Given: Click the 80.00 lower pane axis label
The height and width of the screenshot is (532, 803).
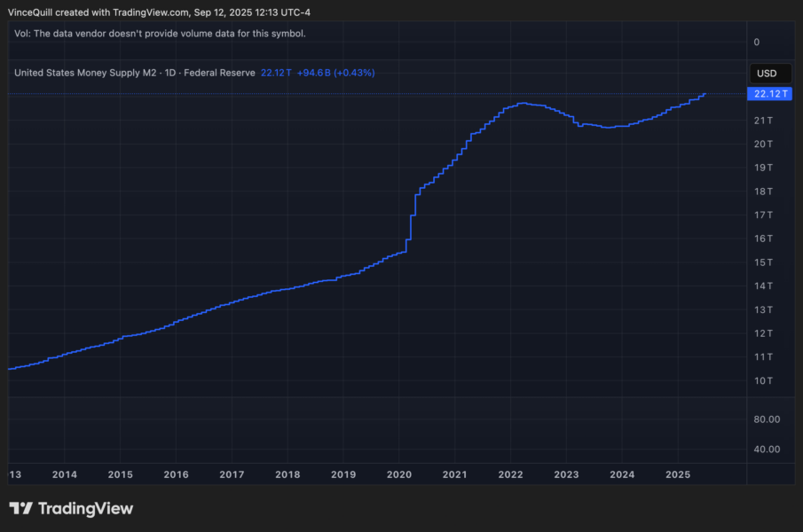Looking at the screenshot, I should [767, 419].
